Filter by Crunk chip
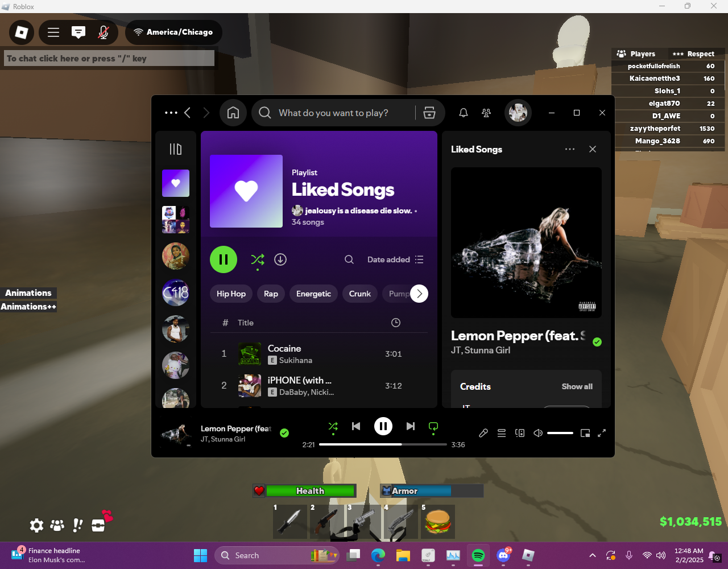Image resolution: width=728 pixels, height=569 pixels. click(x=360, y=294)
